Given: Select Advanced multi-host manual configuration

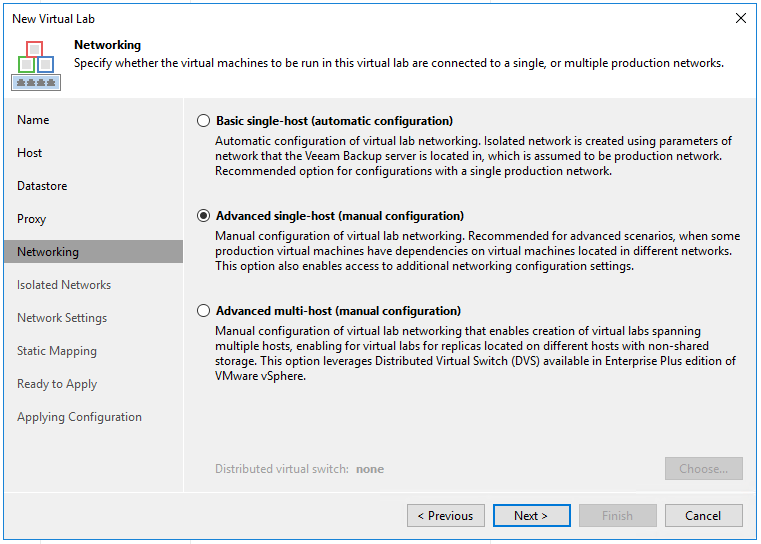Looking at the screenshot, I should [204, 311].
